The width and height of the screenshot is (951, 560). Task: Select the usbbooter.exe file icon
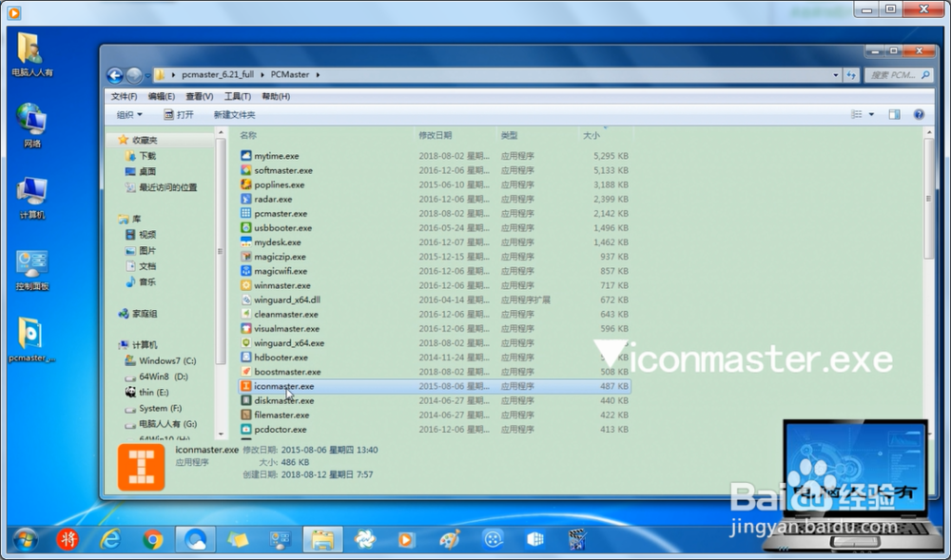point(245,228)
